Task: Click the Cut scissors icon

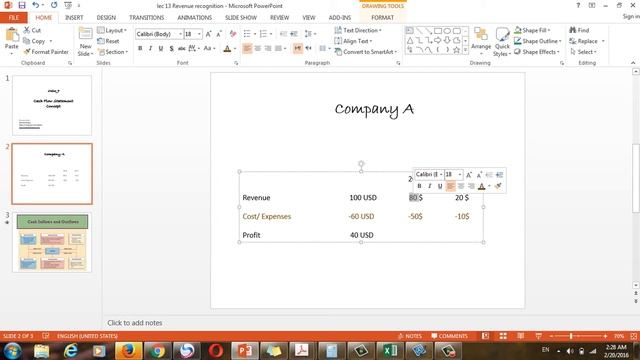Action: 27,30
